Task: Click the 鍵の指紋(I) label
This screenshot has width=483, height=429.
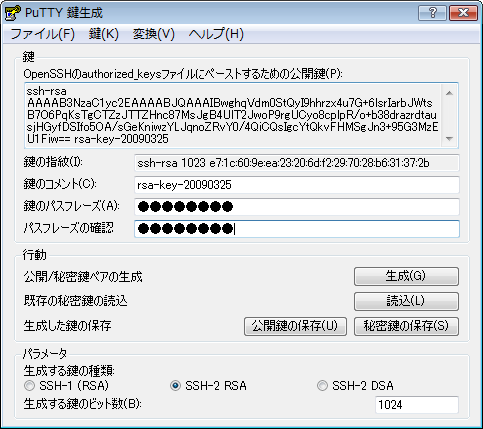Action: pyautogui.click(x=53, y=162)
